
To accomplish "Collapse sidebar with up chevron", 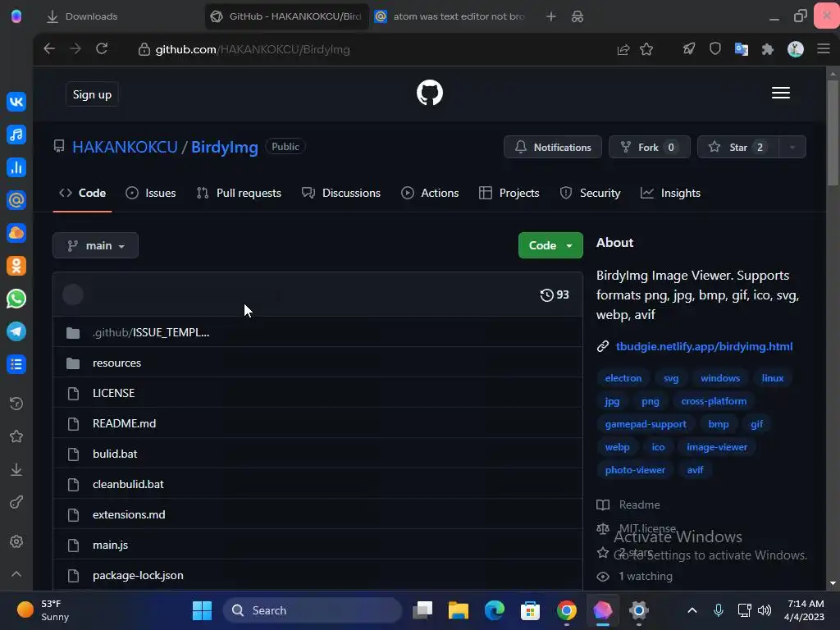I will tap(16, 573).
